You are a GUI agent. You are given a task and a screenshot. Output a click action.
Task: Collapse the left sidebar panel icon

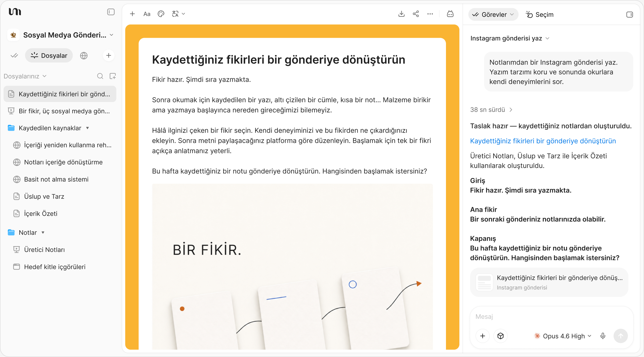111,12
